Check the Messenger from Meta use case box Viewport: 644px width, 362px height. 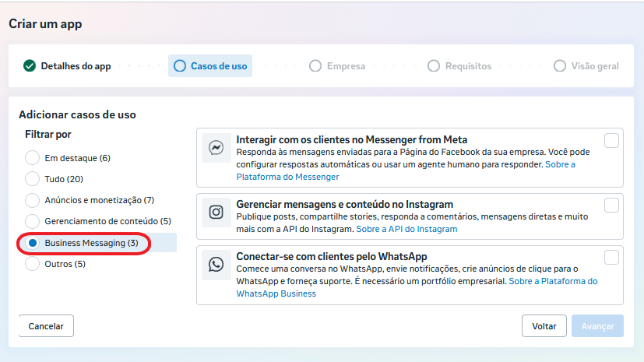(611, 140)
